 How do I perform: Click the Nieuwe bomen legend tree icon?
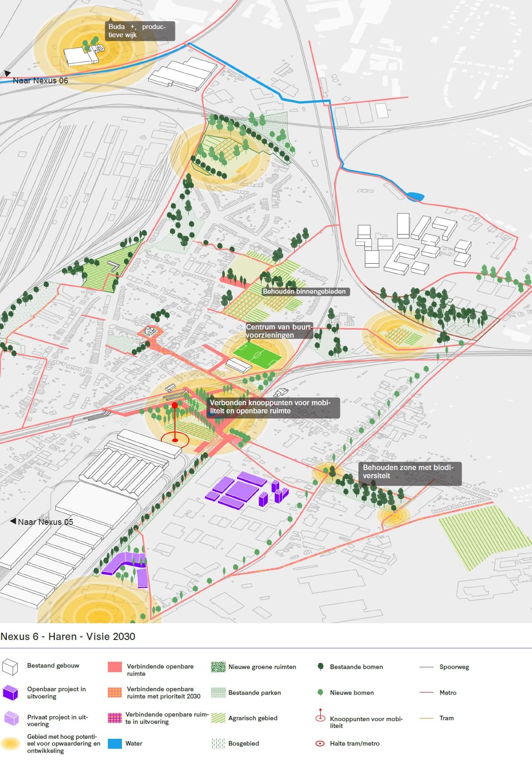[320, 692]
